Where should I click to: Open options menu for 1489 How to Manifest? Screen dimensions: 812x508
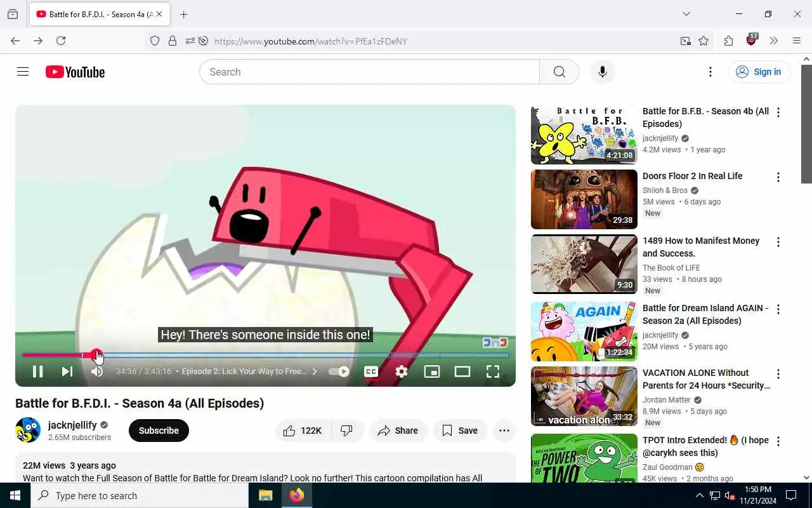[778, 242]
